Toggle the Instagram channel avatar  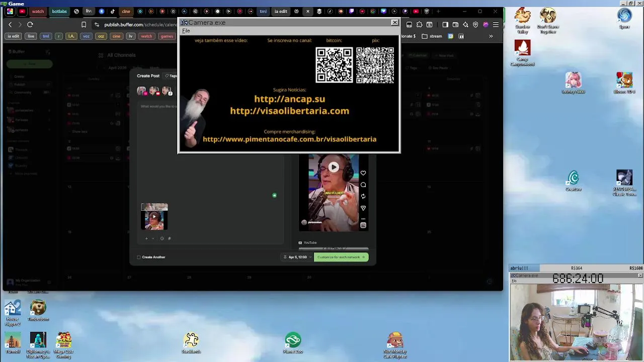tap(141, 90)
